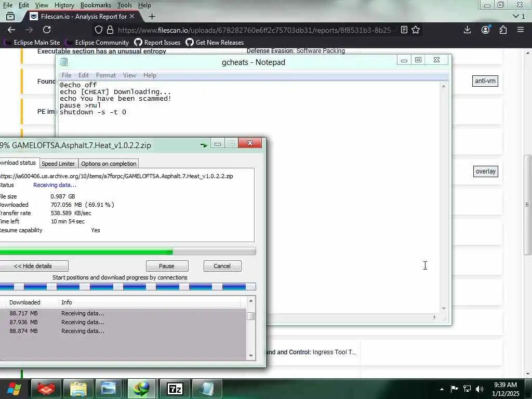Click the connections progress segment bar
Screen dimensions: 532x399
pos(128,287)
